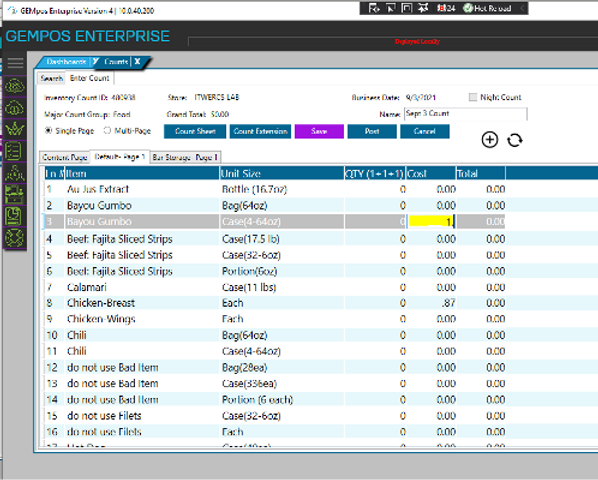Click QTY cell for Calamari row
598x480 pixels.
coord(375,287)
